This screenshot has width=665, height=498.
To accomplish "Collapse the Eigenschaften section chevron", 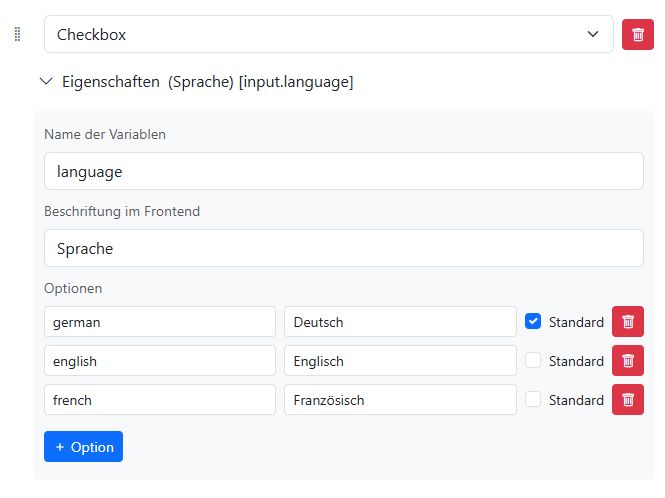I will click(46, 81).
